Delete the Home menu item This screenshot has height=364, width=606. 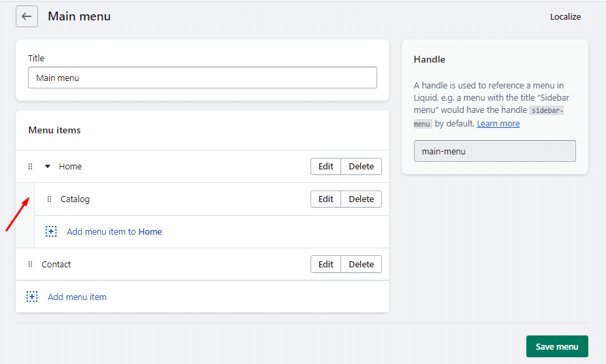[x=361, y=167]
